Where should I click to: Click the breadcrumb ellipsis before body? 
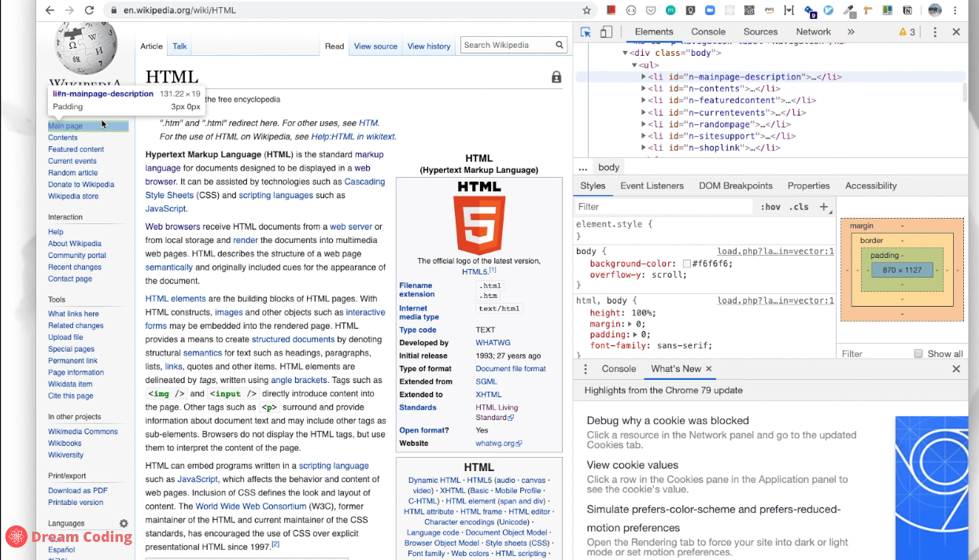click(x=582, y=168)
